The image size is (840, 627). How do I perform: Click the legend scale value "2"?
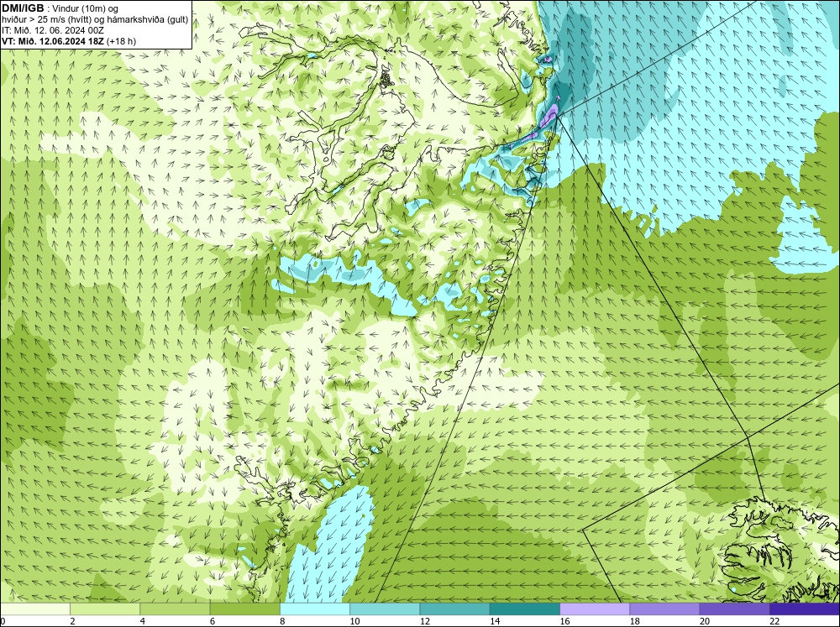[72, 621]
